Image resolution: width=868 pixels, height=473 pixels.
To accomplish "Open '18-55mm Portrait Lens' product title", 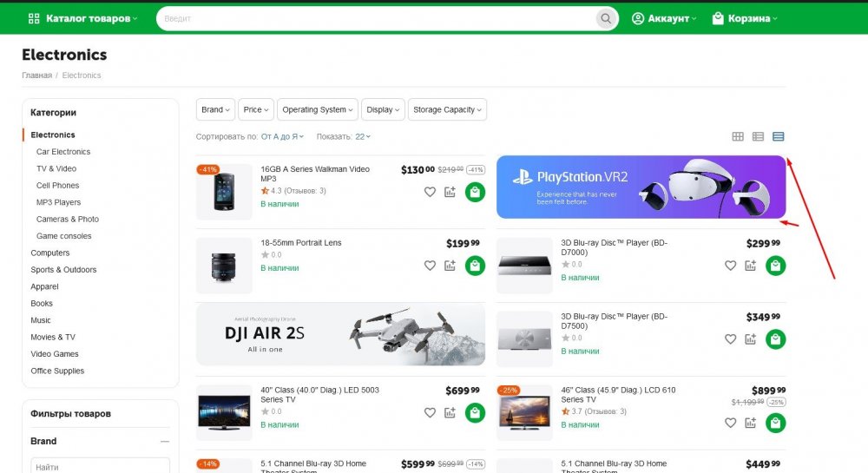I will (301, 243).
